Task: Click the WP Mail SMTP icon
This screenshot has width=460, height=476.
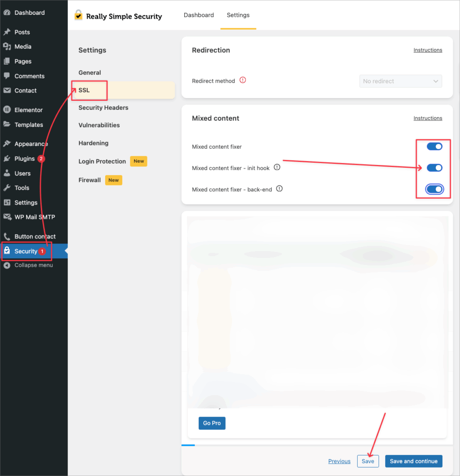Action: tap(7, 217)
